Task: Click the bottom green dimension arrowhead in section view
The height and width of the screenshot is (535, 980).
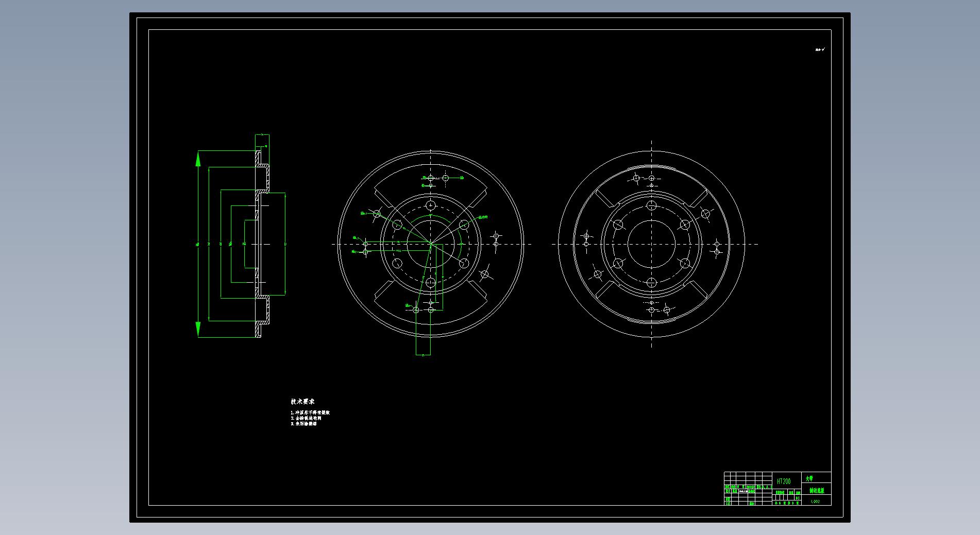Action: point(198,329)
